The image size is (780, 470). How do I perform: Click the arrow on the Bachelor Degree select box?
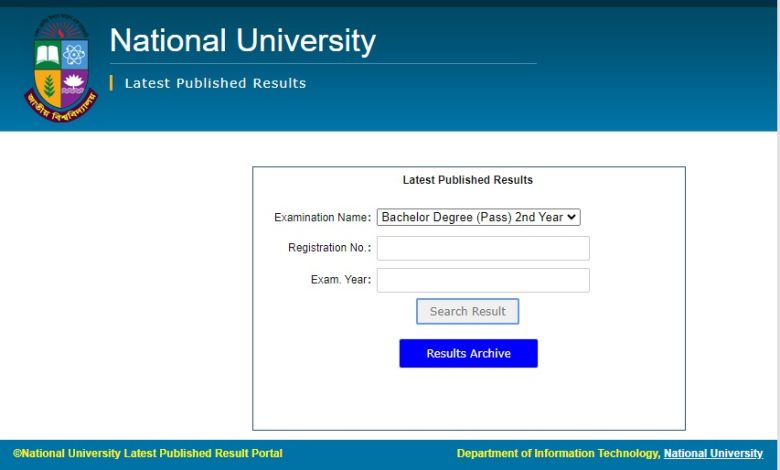(x=571, y=217)
